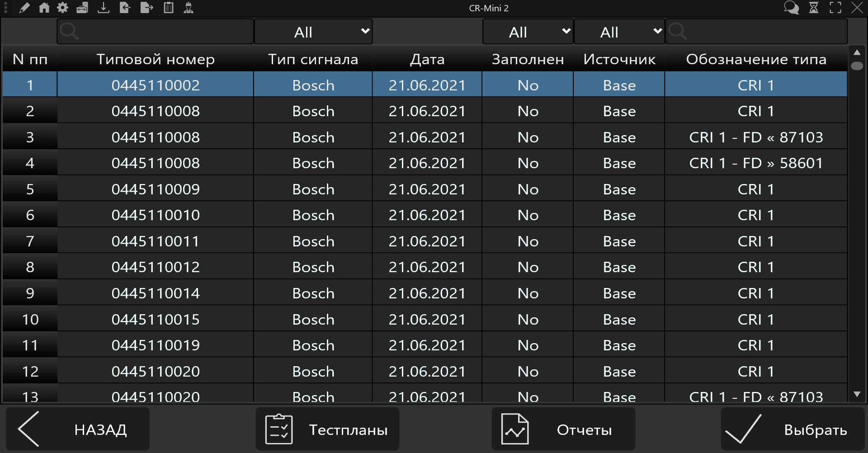Click the test plans clipboard icon
The height and width of the screenshot is (453, 868).
pos(278,429)
